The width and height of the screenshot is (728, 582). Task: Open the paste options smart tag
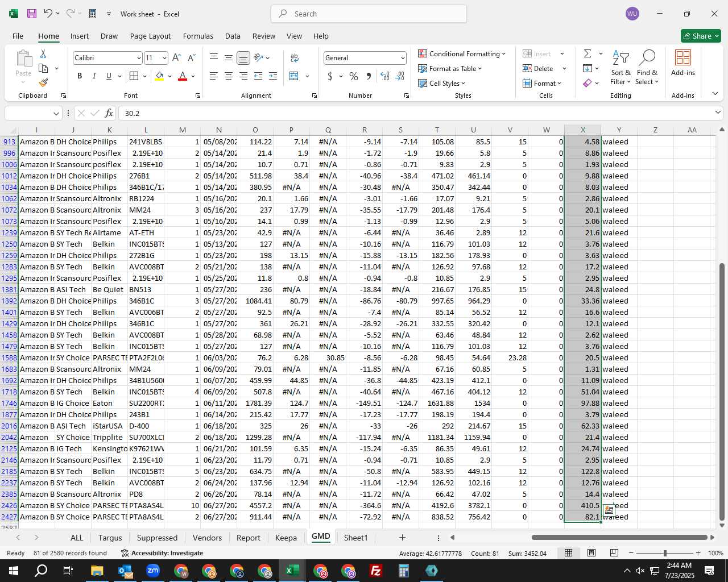pos(609,510)
